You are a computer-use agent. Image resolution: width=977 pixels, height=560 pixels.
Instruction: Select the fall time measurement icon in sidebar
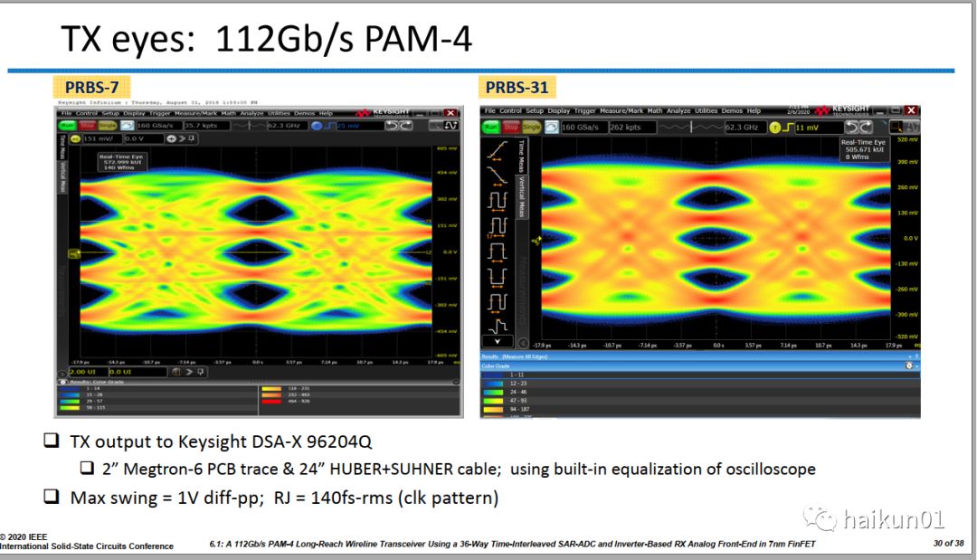497,176
